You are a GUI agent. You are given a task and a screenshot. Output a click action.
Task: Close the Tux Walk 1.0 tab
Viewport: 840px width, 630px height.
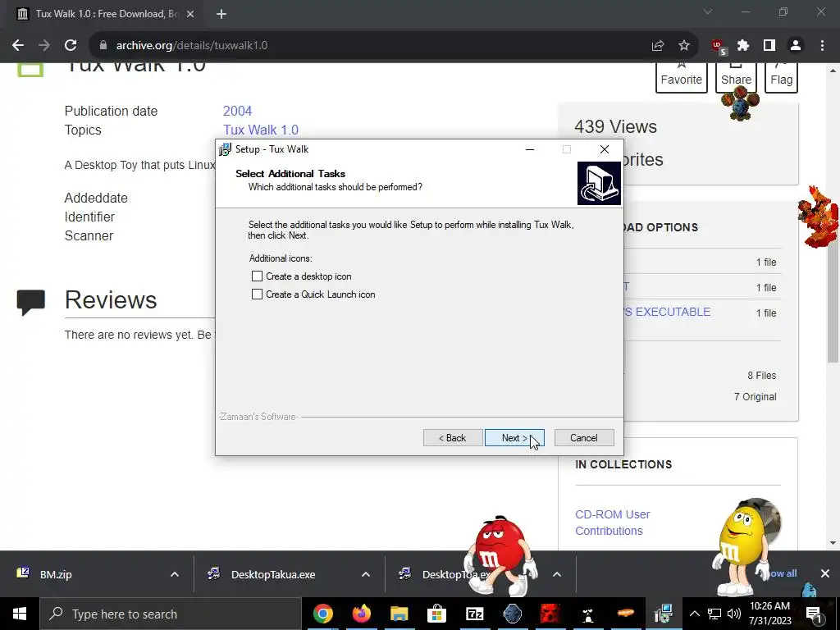pos(190,14)
